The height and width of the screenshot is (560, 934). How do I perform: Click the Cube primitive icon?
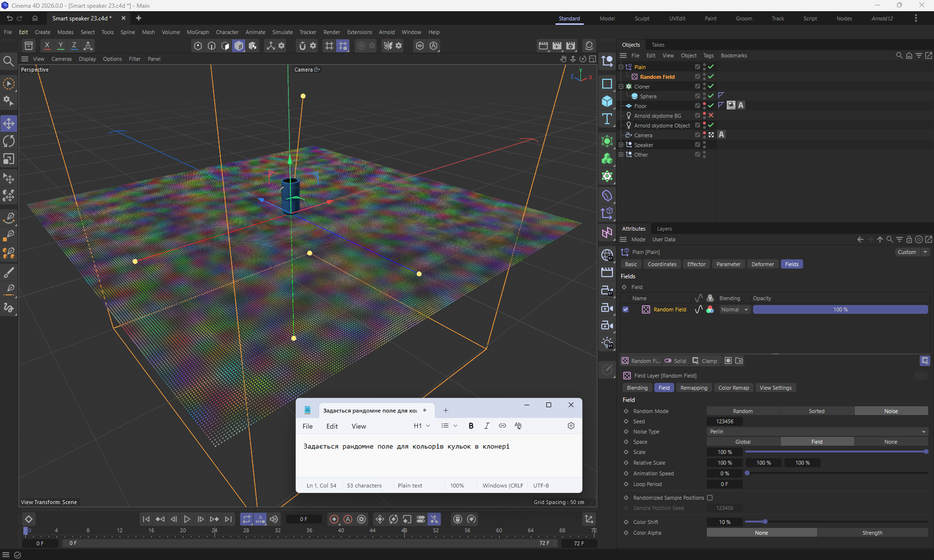(607, 101)
